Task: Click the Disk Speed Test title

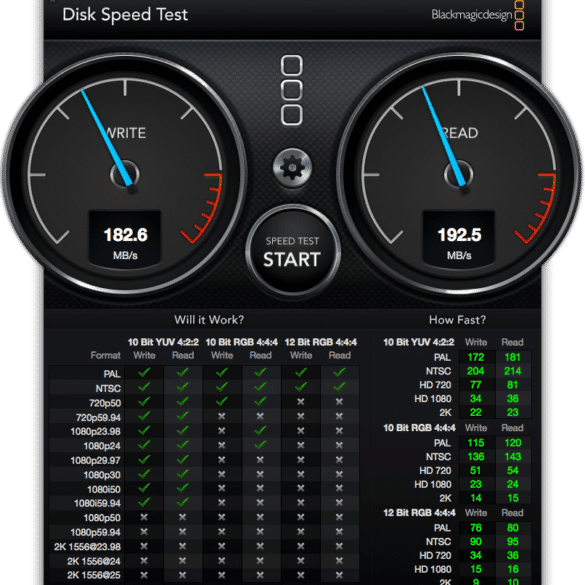Action: tap(125, 15)
